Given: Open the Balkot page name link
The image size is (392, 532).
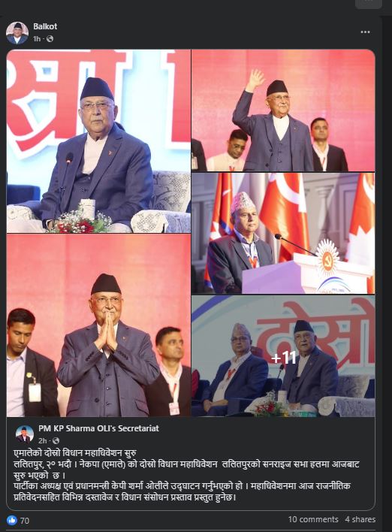Looking at the screenshot, I should pyautogui.click(x=45, y=26).
